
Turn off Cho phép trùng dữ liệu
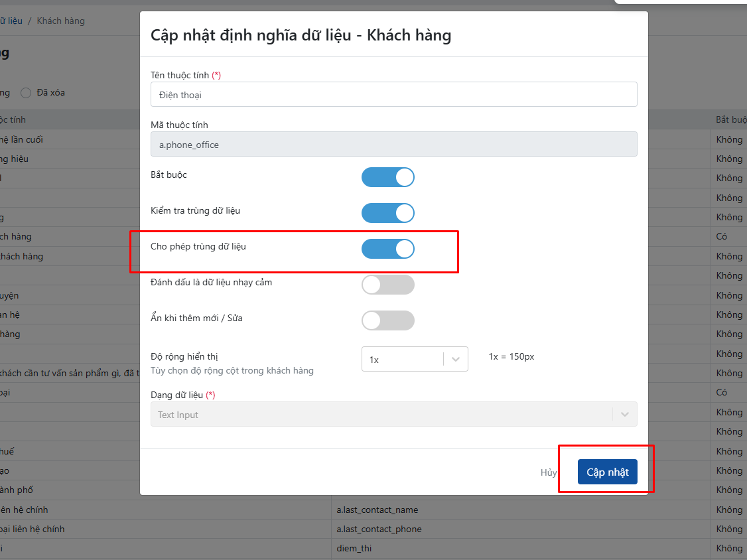[387, 249]
